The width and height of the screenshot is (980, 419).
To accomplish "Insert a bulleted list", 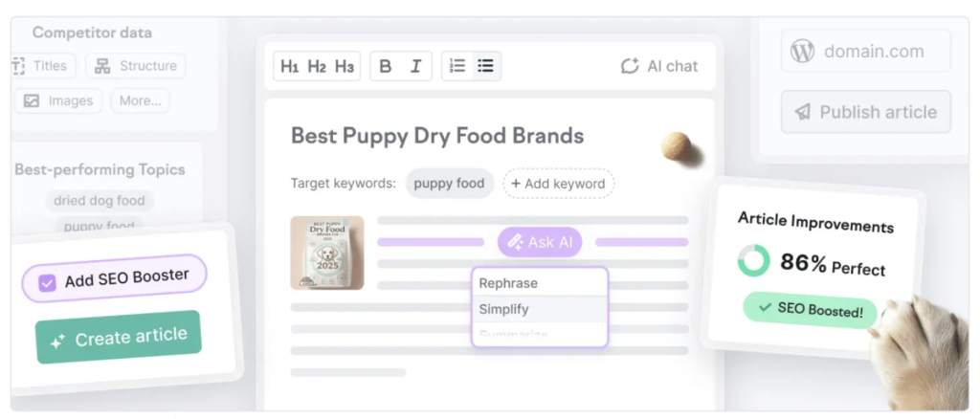I will 485,66.
